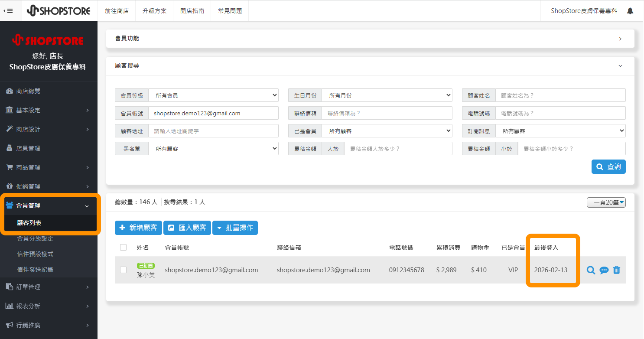Open message bubble icon for 孫小美

click(x=604, y=270)
